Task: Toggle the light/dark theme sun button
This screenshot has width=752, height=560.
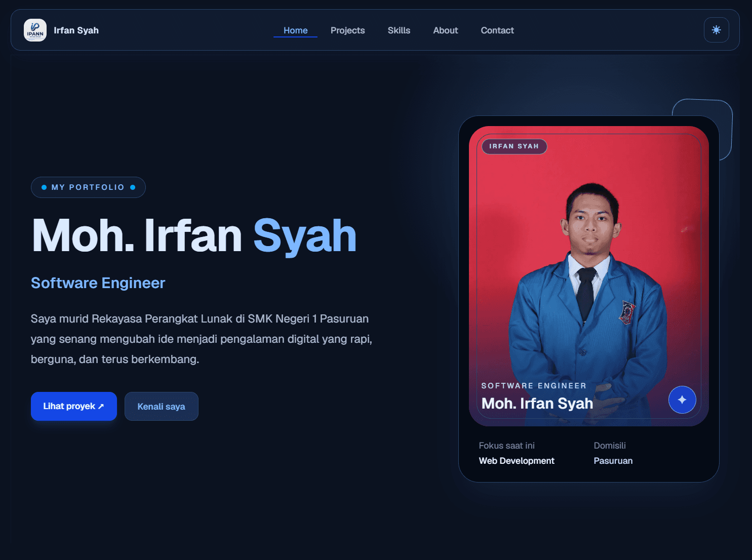Action: point(716,30)
